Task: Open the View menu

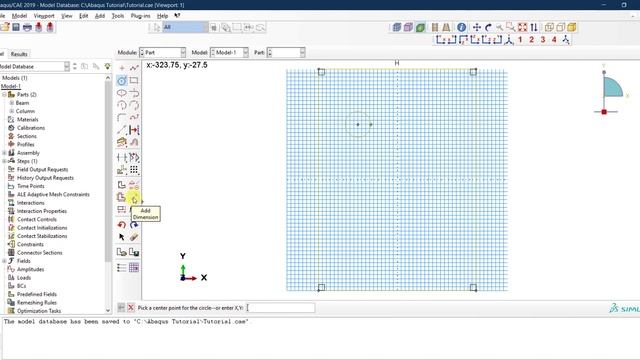Action: click(x=67, y=16)
